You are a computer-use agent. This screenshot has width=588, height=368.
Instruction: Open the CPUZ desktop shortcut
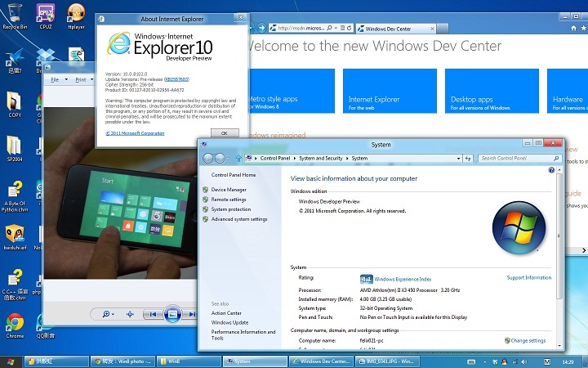click(47, 13)
